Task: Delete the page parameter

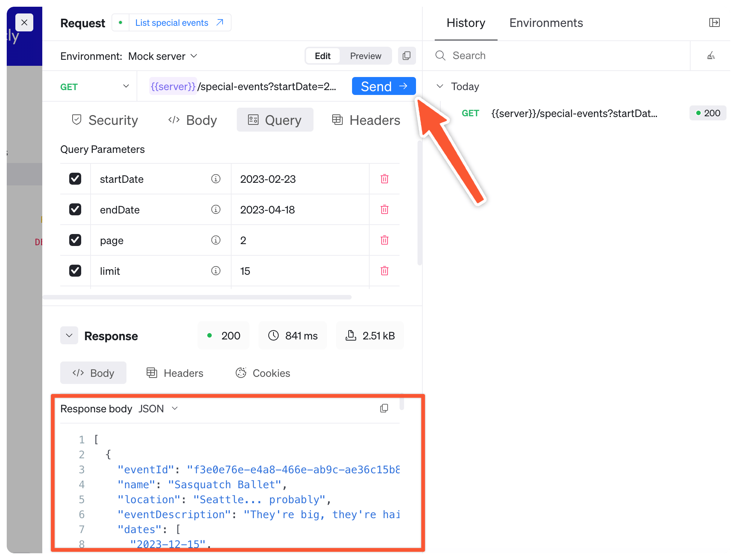Action: (x=385, y=240)
